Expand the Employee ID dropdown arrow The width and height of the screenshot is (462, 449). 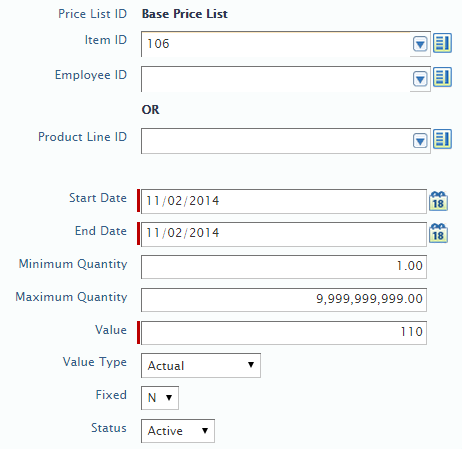(420, 79)
